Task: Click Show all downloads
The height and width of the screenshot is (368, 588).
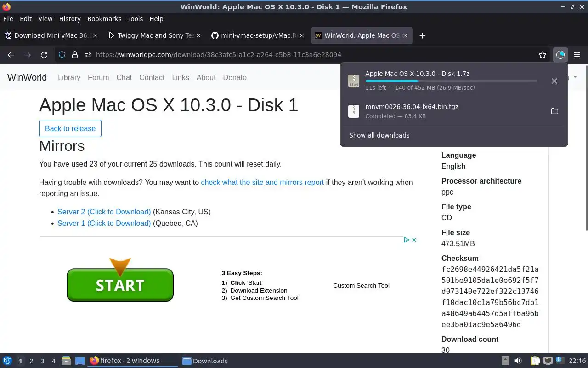Action: pos(379,135)
